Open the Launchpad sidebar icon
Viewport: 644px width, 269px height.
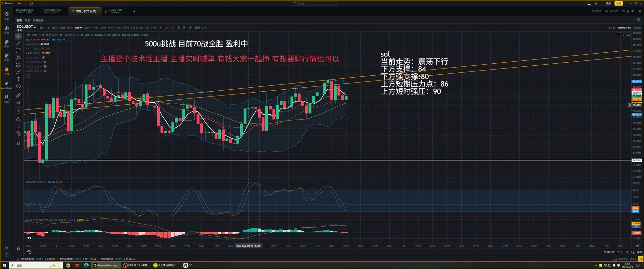(7, 85)
